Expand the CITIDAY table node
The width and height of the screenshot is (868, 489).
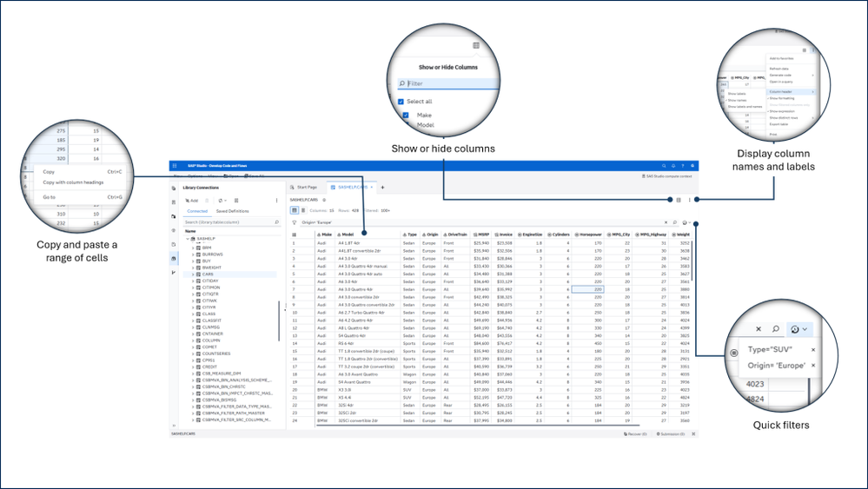pyautogui.click(x=193, y=281)
